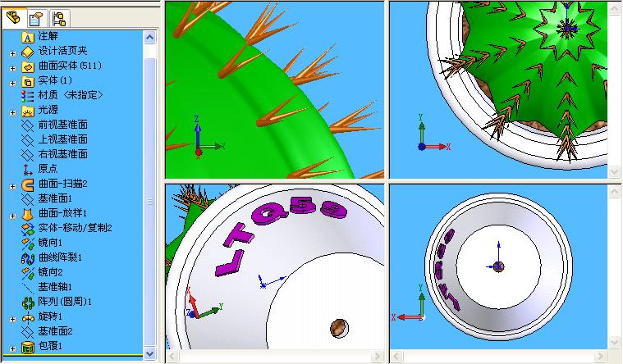623x364 pixels.
Task: Click bottom-right viewport left scroll arrow
Action: (x=396, y=356)
